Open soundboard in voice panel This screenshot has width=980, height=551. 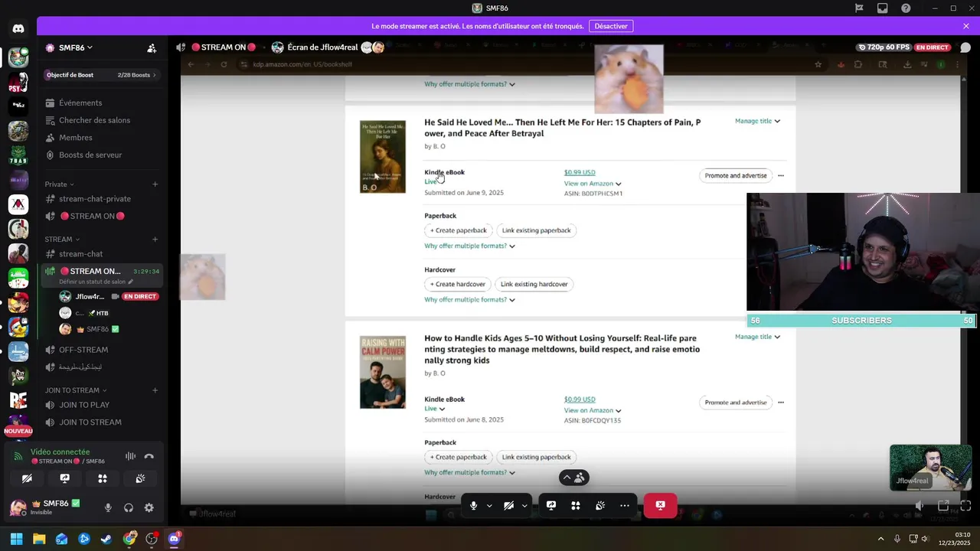[140, 478]
